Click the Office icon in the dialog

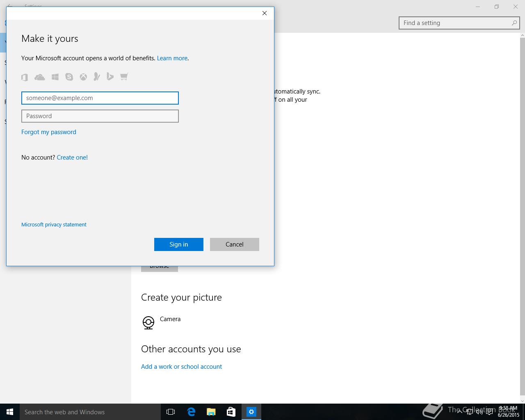pos(25,77)
